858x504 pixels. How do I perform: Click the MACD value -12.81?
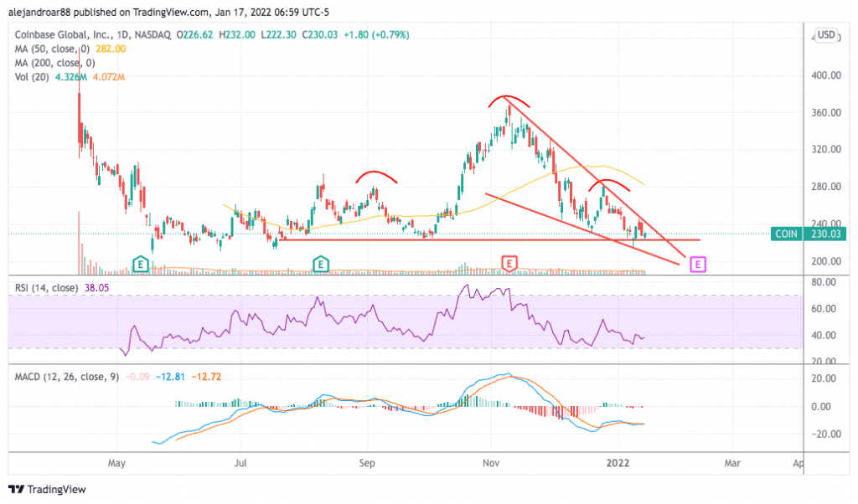point(170,377)
